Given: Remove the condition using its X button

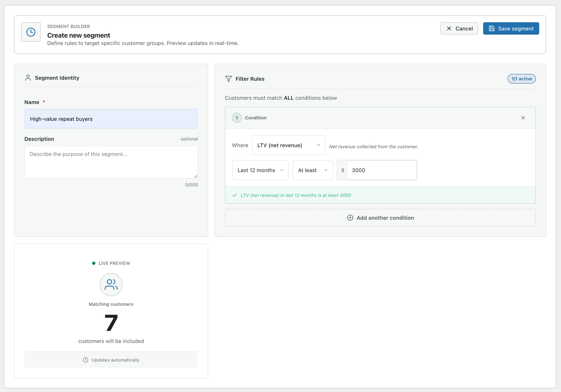Looking at the screenshot, I should [523, 118].
